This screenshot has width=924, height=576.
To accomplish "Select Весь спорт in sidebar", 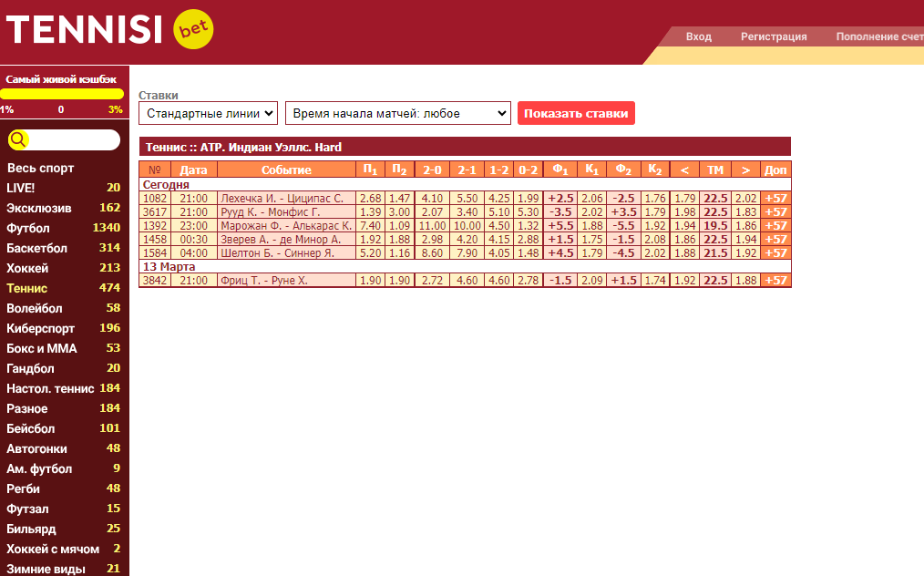I will tap(40, 168).
